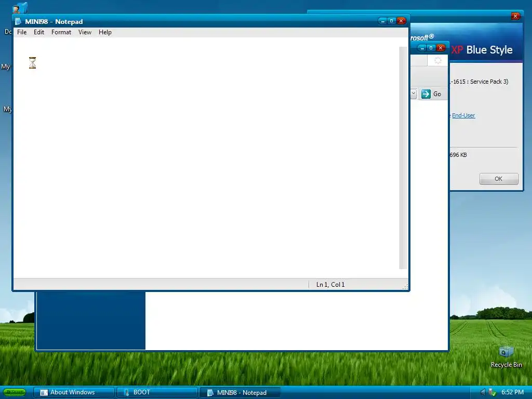The height and width of the screenshot is (399, 532).
Task: Click OK in About Windows dialog
Action: [x=499, y=179]
